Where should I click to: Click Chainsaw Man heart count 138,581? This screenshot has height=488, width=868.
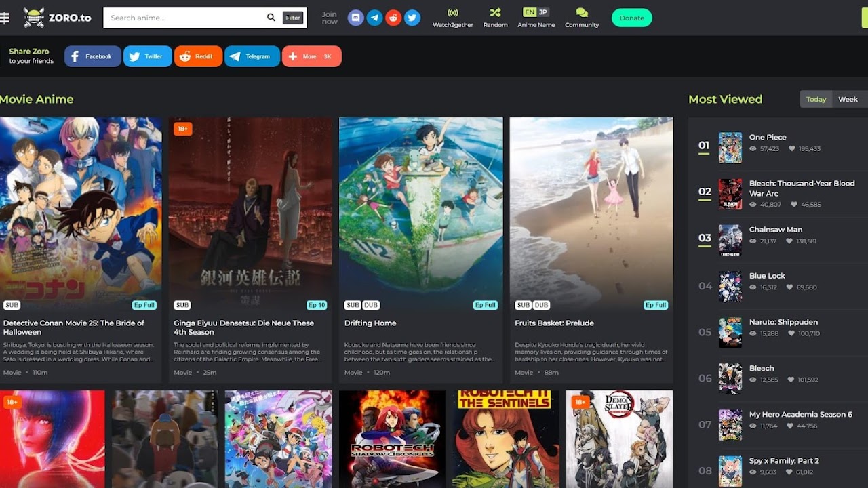(803, 241)
